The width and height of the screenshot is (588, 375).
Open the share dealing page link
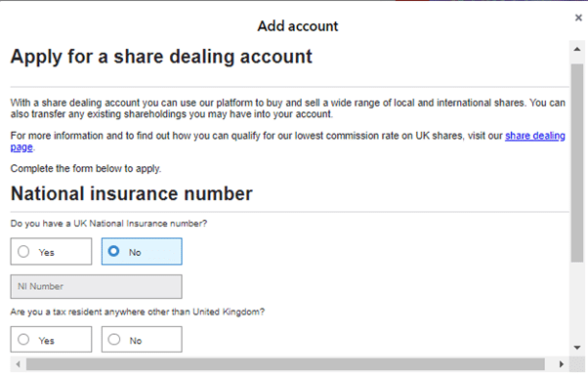click(x=534, y=136)
